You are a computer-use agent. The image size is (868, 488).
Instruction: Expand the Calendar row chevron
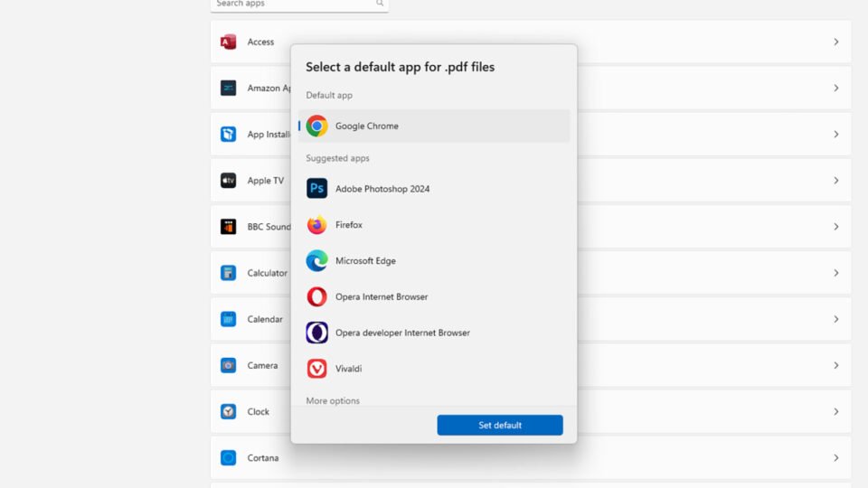tap(836, 319)
